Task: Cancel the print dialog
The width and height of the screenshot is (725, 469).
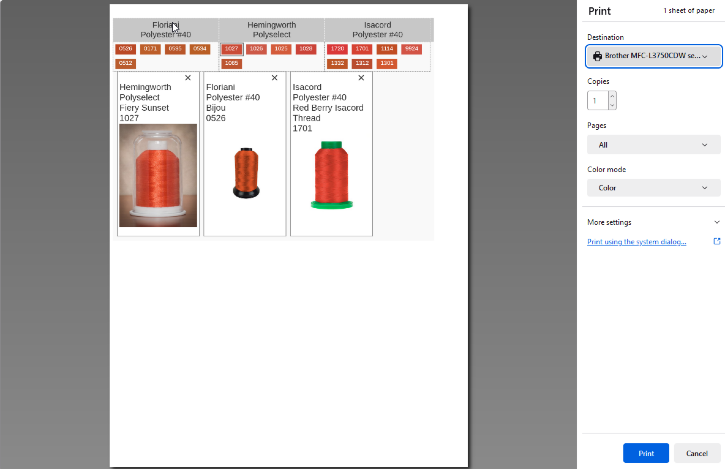Action: point(697,453)
